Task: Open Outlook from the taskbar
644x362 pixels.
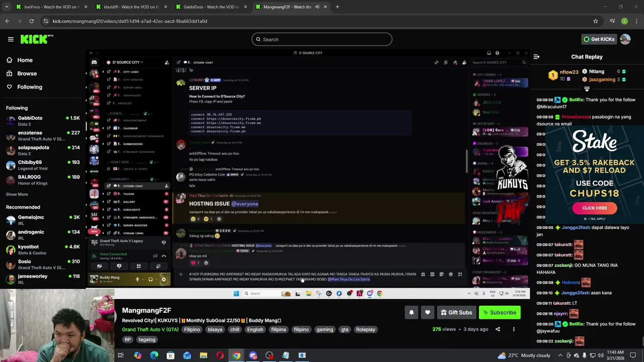Action: click(187, 355)
